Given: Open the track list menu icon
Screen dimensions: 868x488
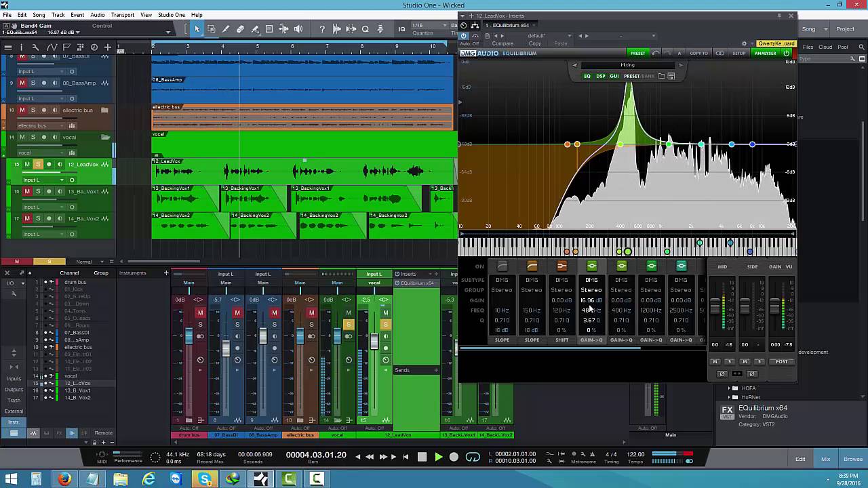Looking at the screenshot, I should [8, 47].
